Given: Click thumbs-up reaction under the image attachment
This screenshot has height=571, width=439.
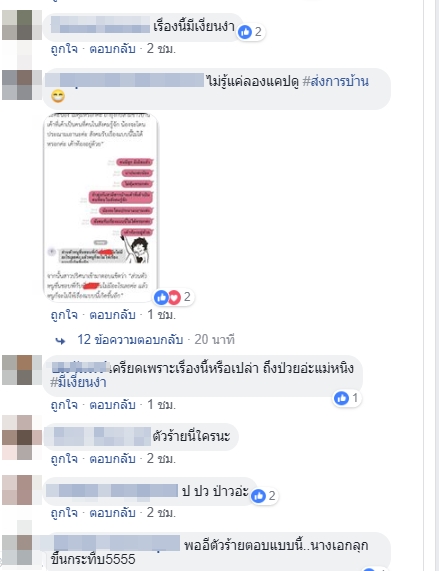Looking at the screenshot, I should [x=161, y=298].
